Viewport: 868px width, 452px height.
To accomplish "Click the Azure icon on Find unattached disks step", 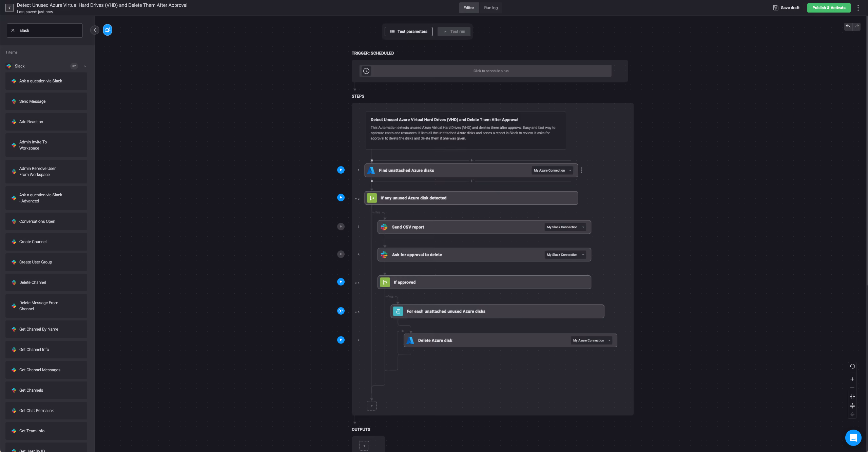I will [x=371, y=170].
